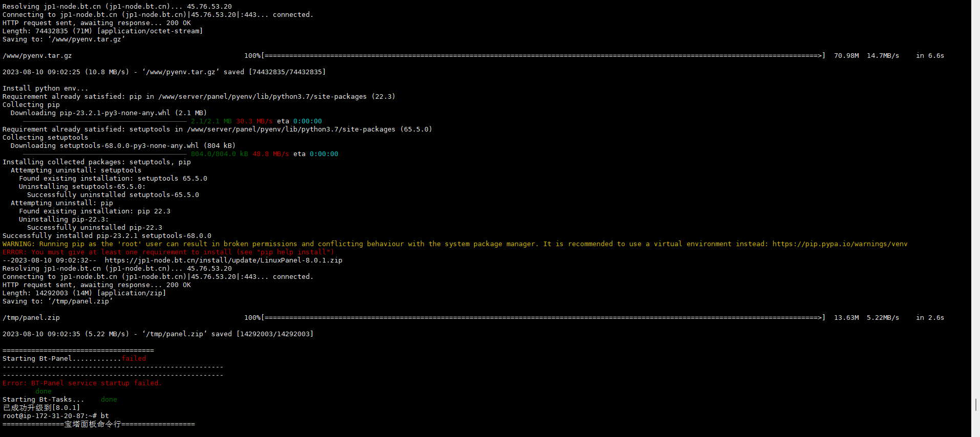Image resolution: width=980 pixels, height=437 pixels.
Task: Click the 'ERROR: You must give at least one requirement' line
Action: 168,252
